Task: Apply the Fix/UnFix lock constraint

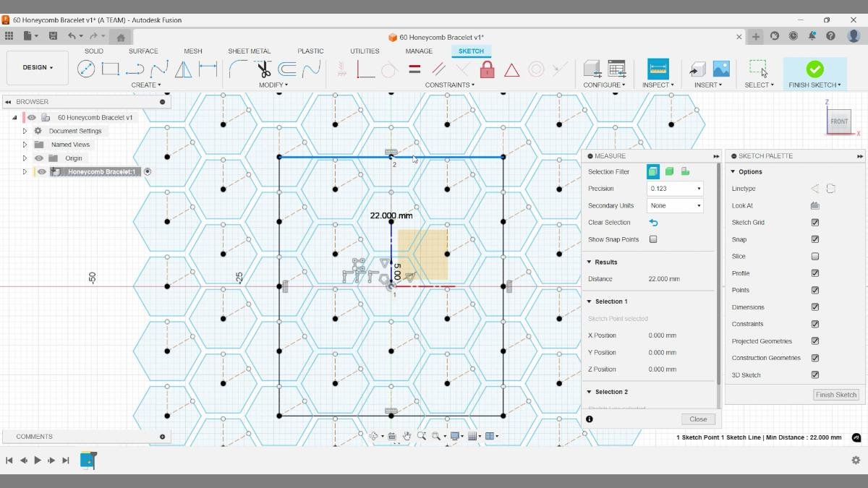Action: pos(488,69)
